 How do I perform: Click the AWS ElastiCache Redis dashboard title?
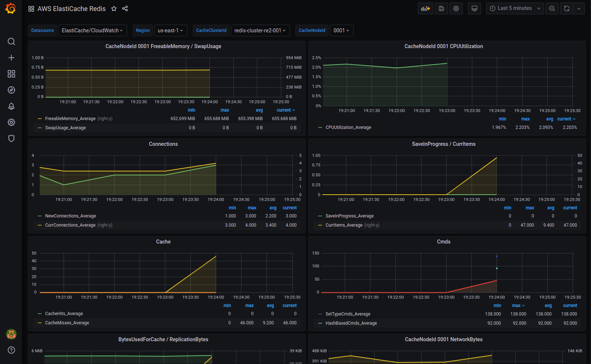point(72,8)
